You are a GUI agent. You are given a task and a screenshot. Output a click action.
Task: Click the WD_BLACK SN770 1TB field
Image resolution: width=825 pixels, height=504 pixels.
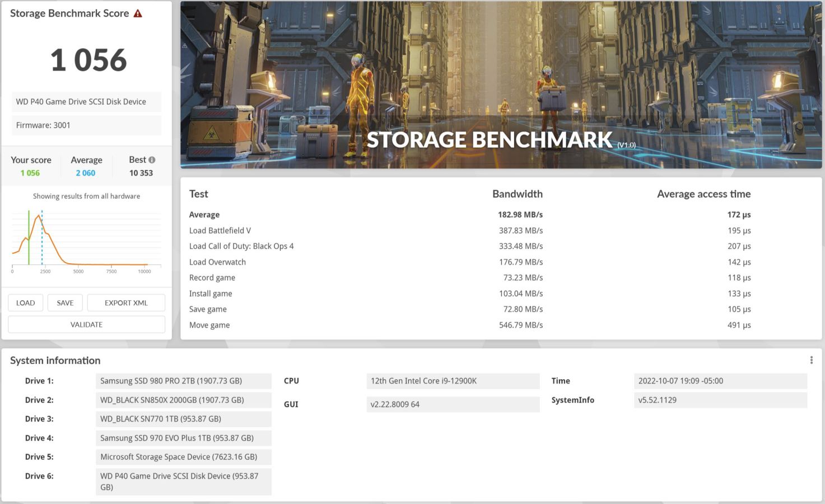tap(184, 419)
